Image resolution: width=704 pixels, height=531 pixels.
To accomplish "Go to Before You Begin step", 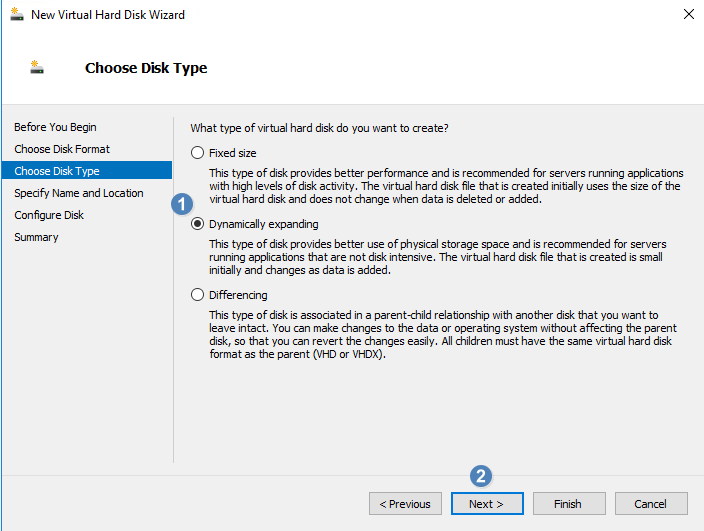I will (55, 127).
